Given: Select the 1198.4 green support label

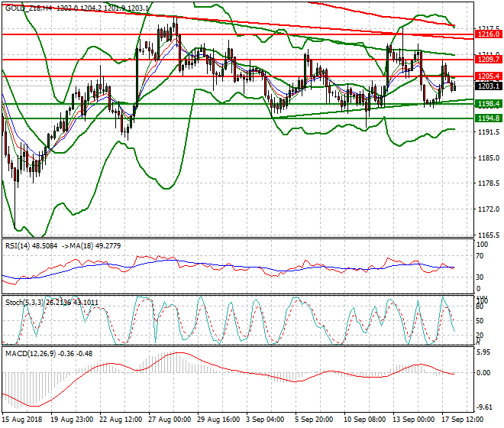Looking at the screenshot, I should (x=488, y=104).
